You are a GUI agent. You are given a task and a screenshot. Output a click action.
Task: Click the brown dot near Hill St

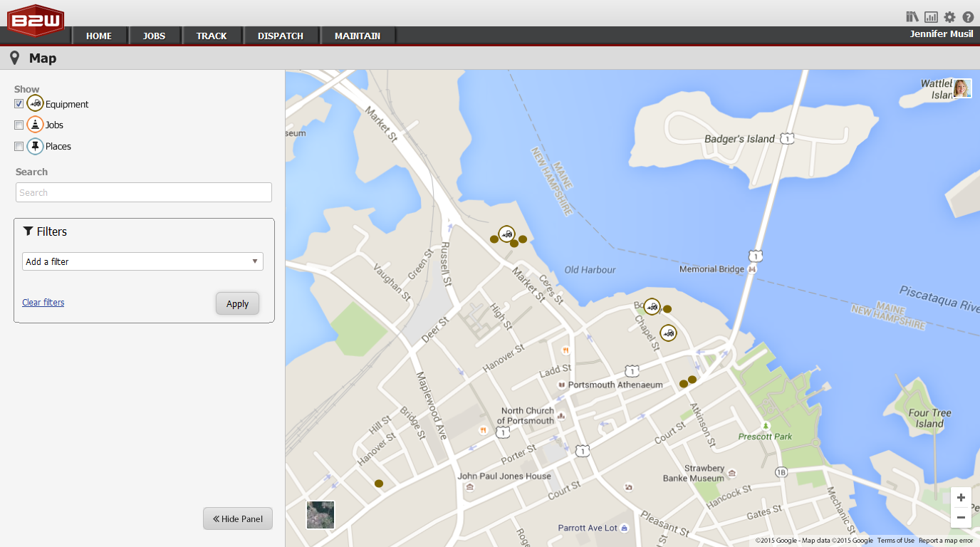click(379, 483)
